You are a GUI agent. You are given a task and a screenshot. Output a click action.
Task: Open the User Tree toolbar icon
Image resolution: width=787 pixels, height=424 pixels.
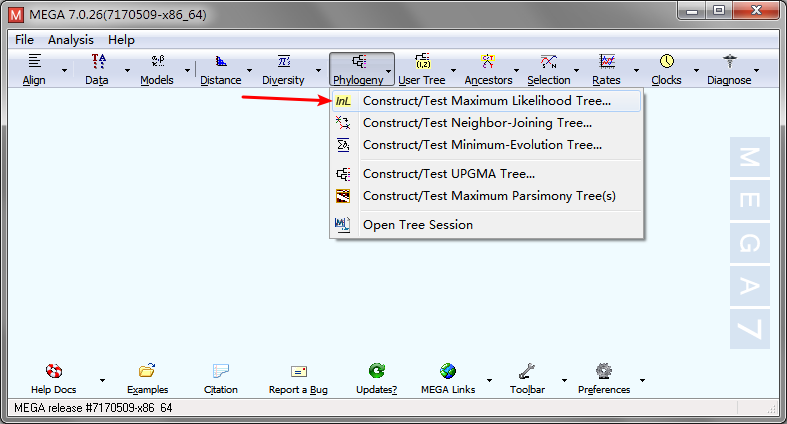tap(423, 61)
